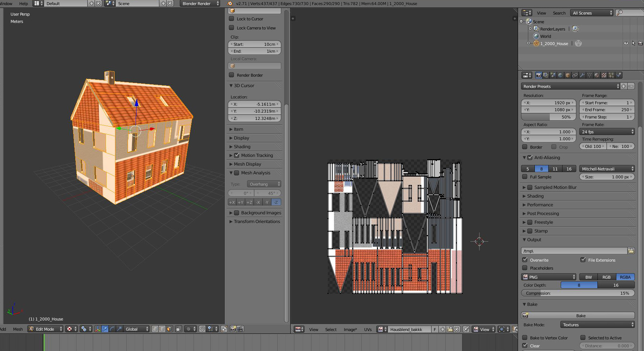Enable the snap magnet in 3D viewport header
This screenshot has height=351, width=644.
point(202,329)
